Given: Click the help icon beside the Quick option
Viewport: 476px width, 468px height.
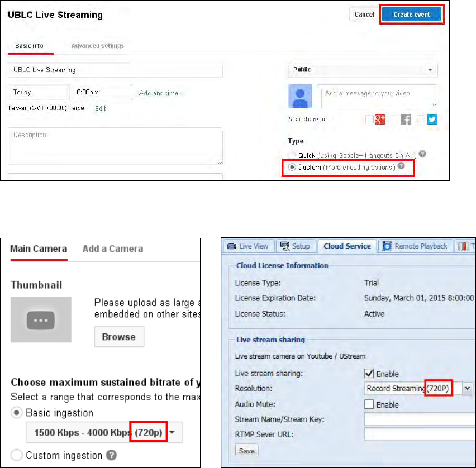Looking at the screenshot, I should click(x=422, y=154).
